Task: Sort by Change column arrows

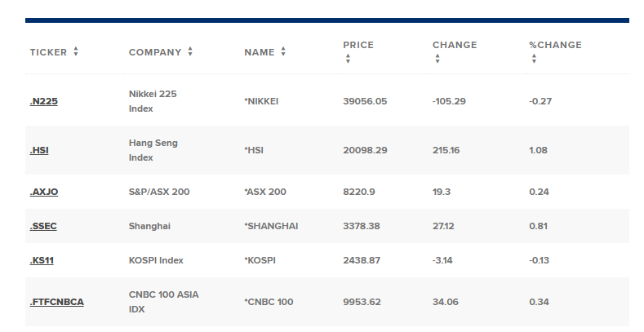Action: click(x=437, y=59)
